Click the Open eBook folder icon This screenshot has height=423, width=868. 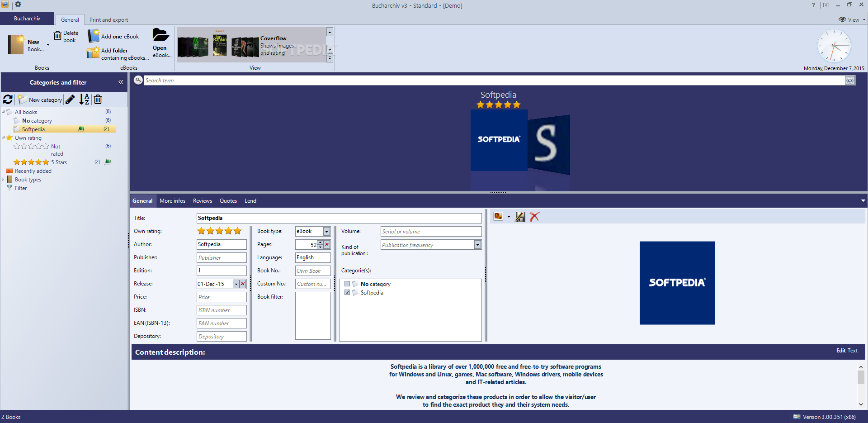pos(160,34)
